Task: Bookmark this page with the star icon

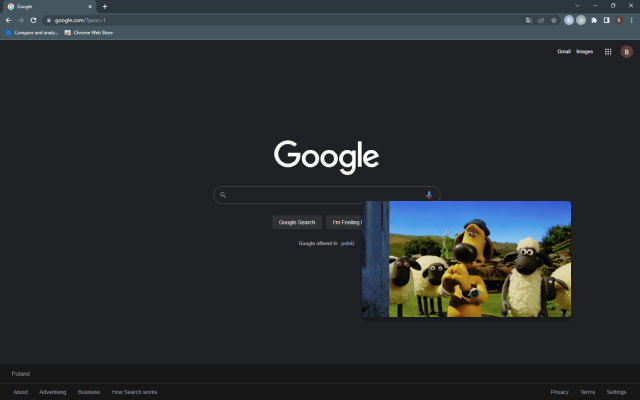Action: (x=553, y=20)
